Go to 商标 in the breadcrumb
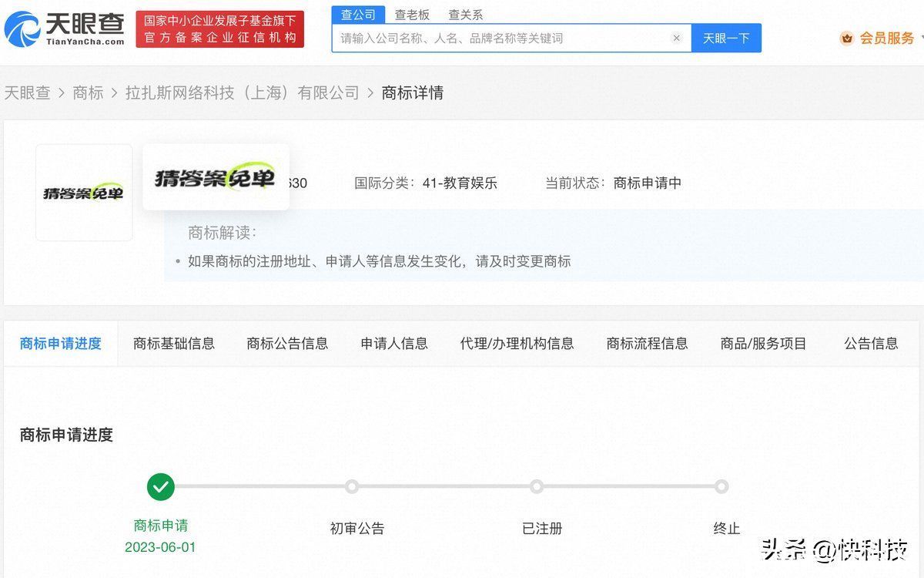Image resolution: width=924 pixels, height=578 pixels. tap(88, 92)
